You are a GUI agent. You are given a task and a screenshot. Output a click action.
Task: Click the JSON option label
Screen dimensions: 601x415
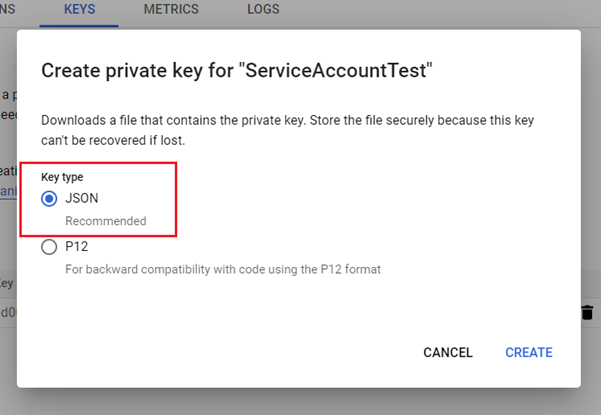click(x=82, y=198)
